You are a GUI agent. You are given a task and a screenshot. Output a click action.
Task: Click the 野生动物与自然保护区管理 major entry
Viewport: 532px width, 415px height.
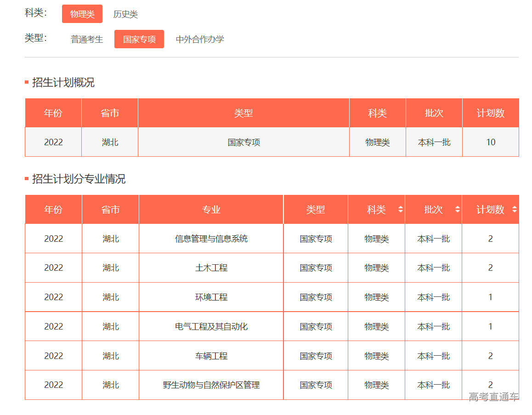(x=211, y=385)
